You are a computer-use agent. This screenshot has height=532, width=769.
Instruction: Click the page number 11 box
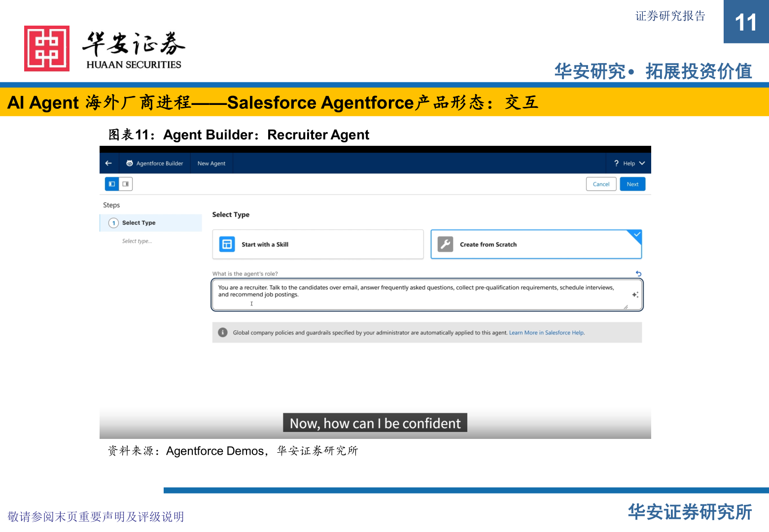[x=746, y=22]
